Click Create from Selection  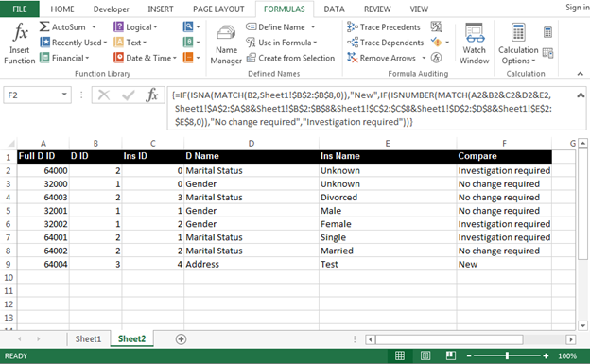pyautogui.click(x=290, y=58)
